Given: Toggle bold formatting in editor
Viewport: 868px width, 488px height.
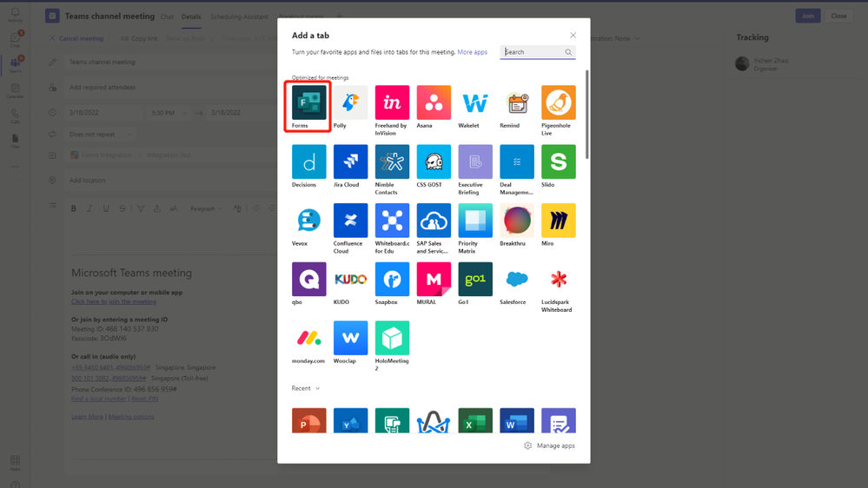Looking at the screenshot, I should tap(74, 208).
